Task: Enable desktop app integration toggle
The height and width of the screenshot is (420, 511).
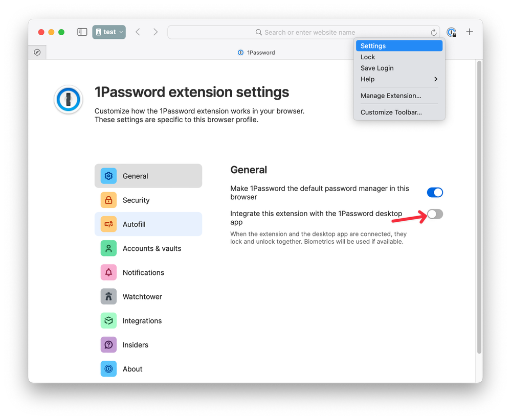Action: [435, 214]
